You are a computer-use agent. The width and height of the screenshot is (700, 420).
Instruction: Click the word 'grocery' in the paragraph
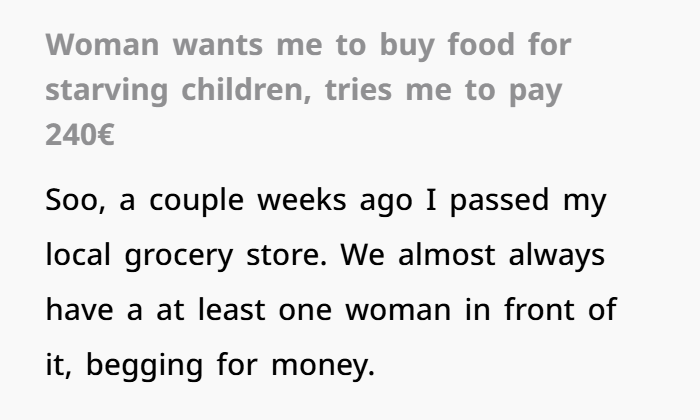[x=179, y=257]
